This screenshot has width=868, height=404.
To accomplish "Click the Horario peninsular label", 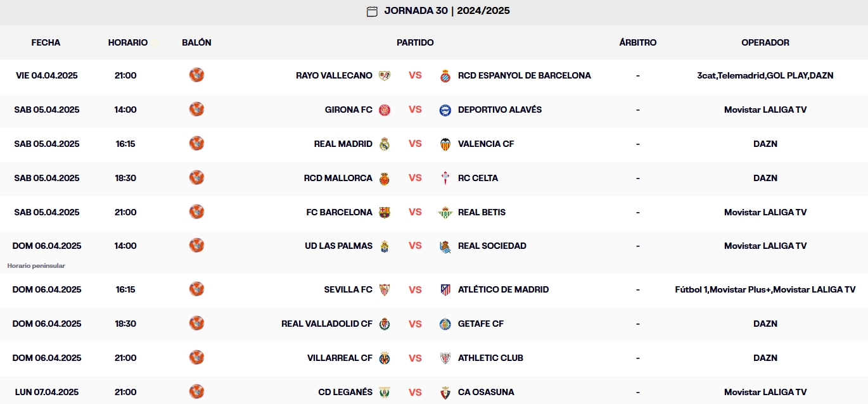I will [35, 265].
